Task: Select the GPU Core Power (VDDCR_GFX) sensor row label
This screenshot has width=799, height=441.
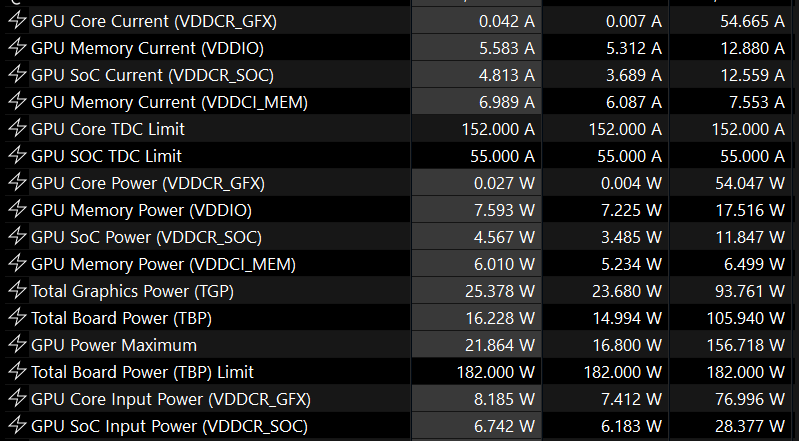Action: (147, 183)
